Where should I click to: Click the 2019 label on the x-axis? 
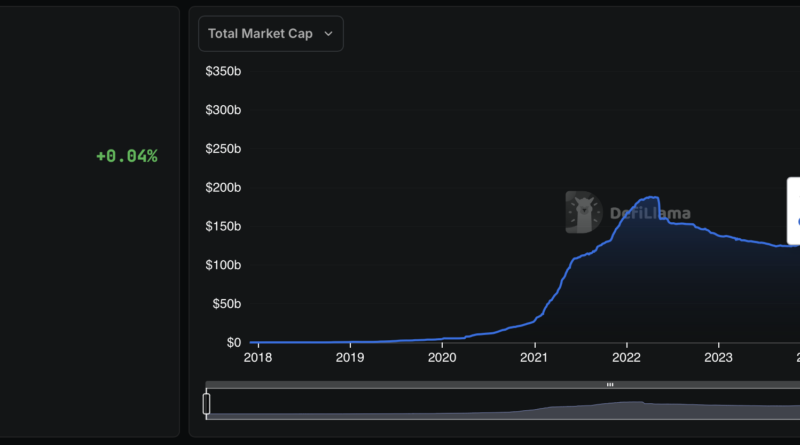tap(349, 357)
